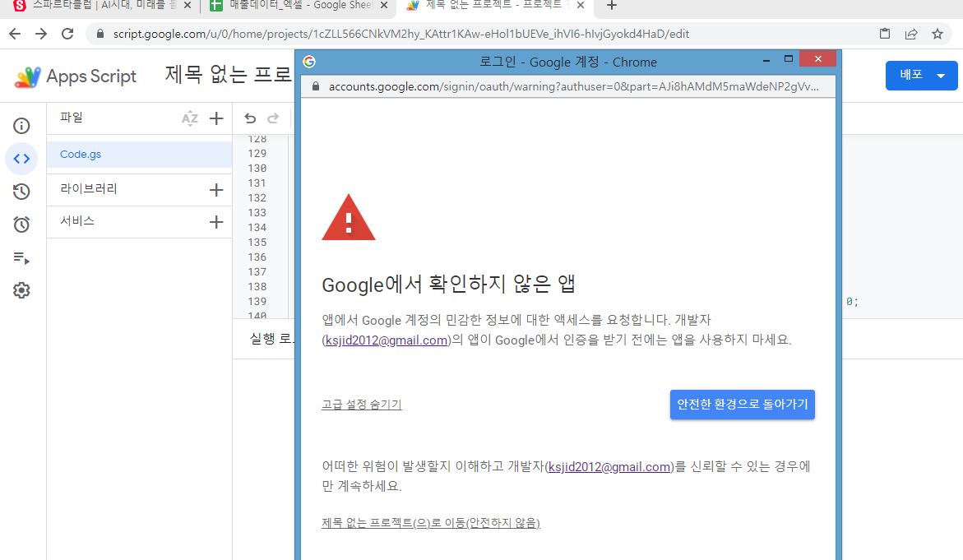Click the clipboard icon in the address bar
The height and width of the screenshot is (560, 963).
[x=884, y=34]
